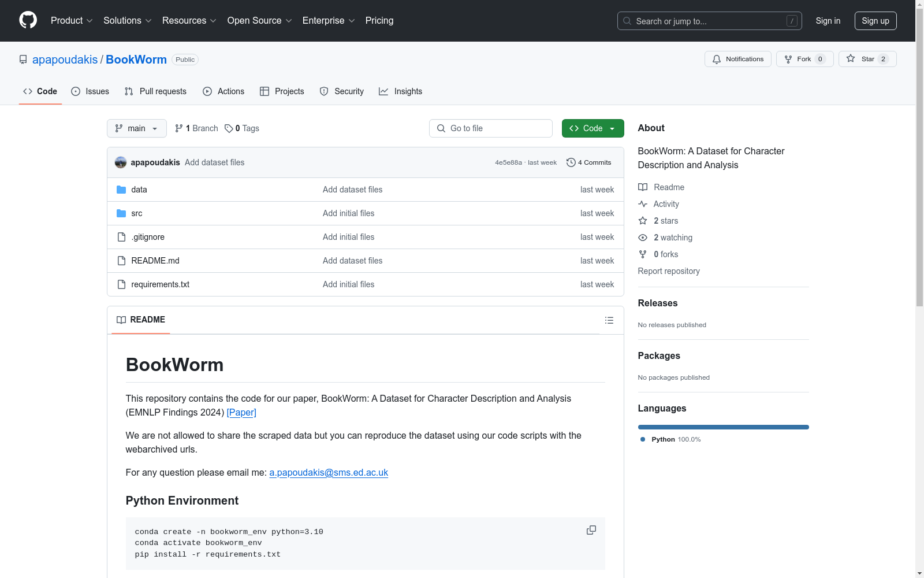Click the data folder icon
924x578 pixels.
[x=121, y=190]
